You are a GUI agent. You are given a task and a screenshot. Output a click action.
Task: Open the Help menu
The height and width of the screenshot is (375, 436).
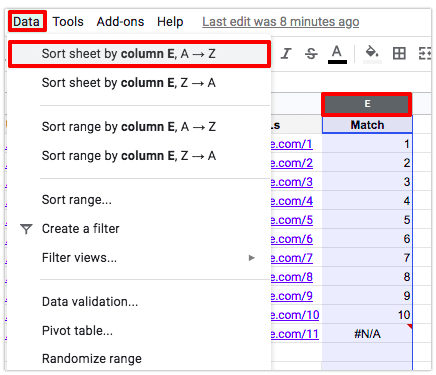point(170,22)
